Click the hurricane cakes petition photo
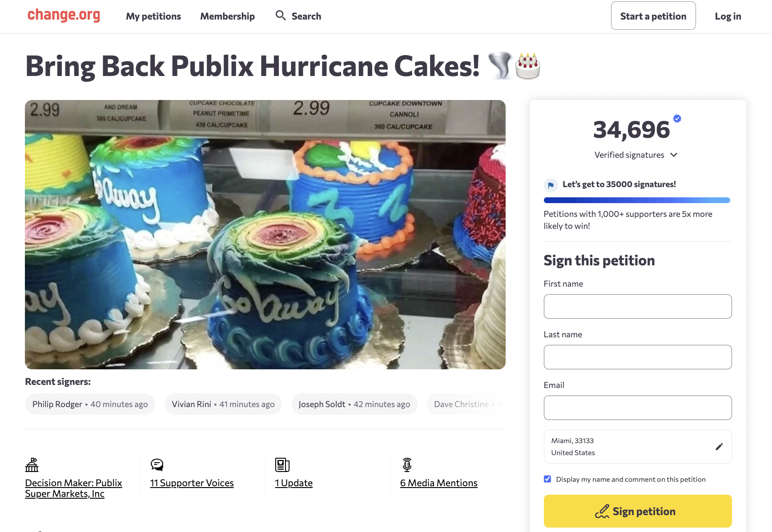The image size is (772, 532). coord(265,235)
